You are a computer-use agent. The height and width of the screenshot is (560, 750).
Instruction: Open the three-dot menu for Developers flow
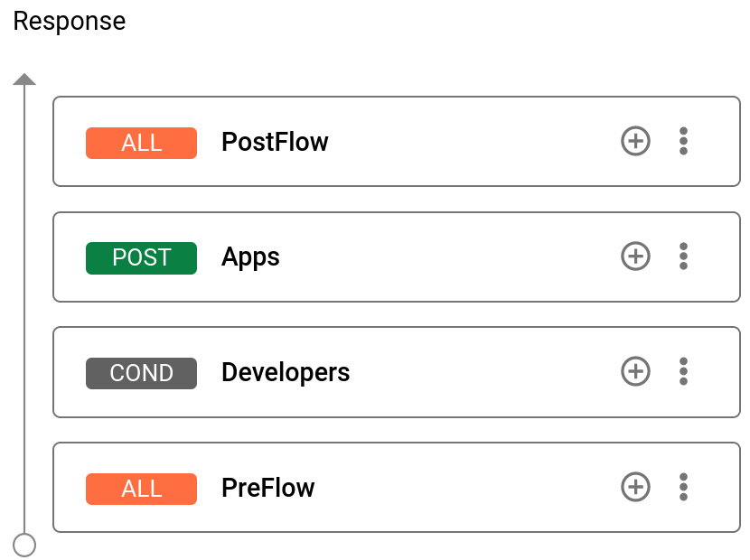pos(684,372)
